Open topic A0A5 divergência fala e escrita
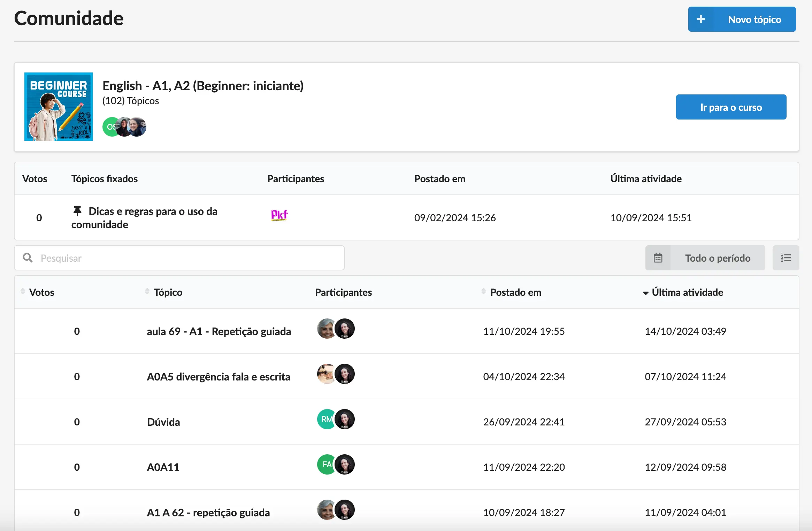The image size is (812, 531). [219, 376]
